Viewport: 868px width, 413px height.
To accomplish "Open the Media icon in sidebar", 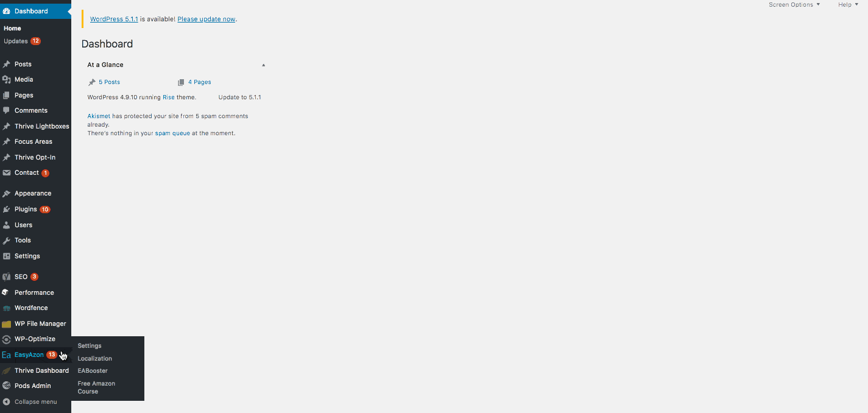I will (7, 79).
